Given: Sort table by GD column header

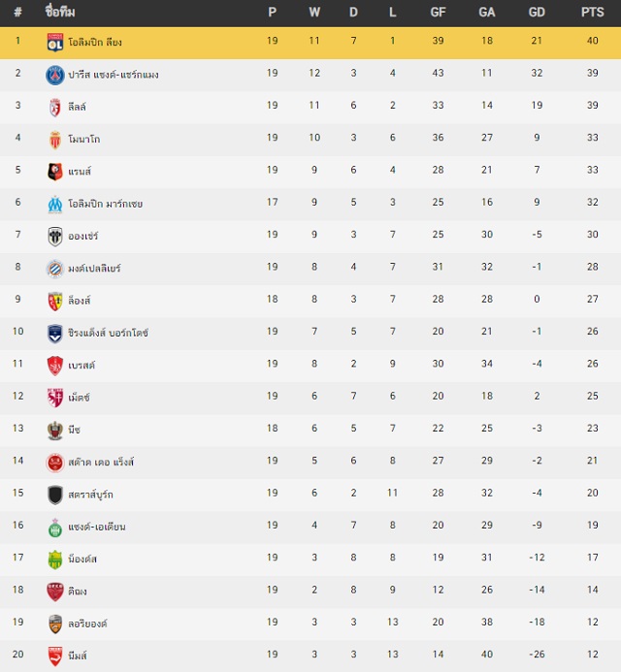Looking at the screenshot, I should (537, 12).
